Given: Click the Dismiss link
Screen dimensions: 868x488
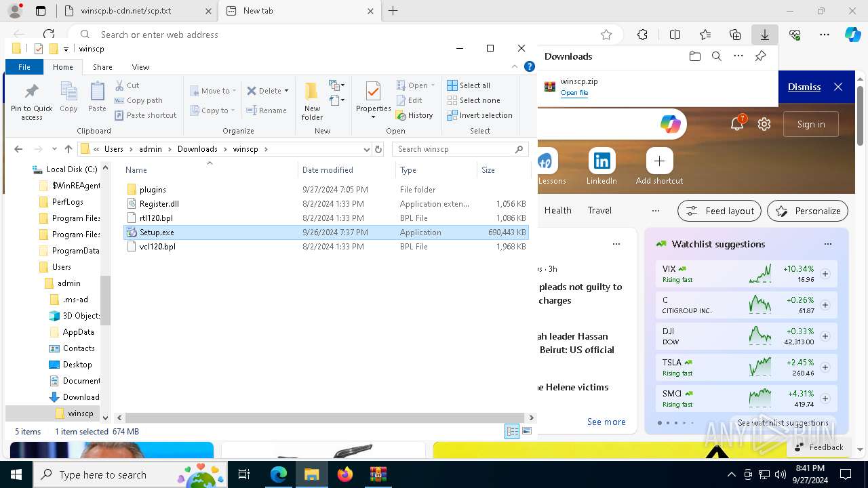Looking at the screenshot, I should pos(804,87).
